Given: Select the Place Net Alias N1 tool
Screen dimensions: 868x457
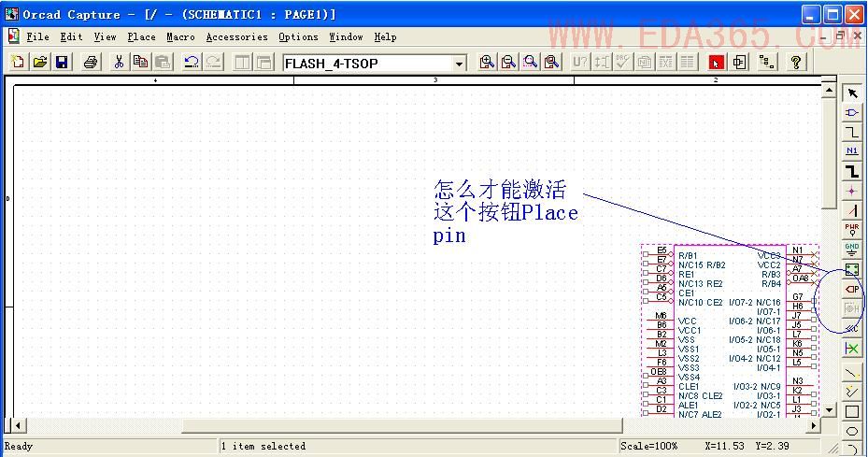Looking at the screenshot, I should [852, 151].
